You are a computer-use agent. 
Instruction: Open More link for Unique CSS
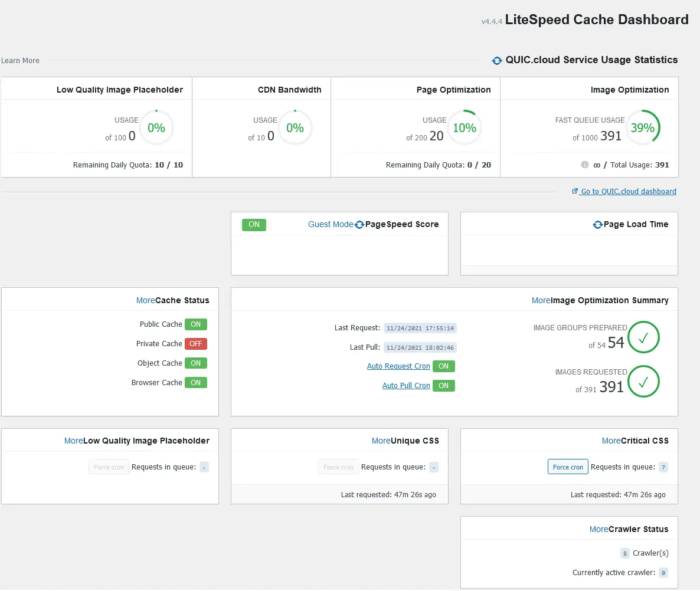coord(381,441)
